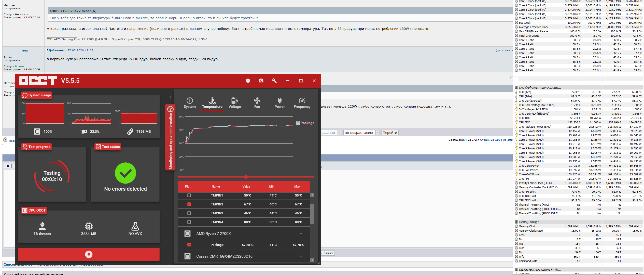Click CPU:OCCT label icon
This screenshot has width=644, height=275.
pyautogui.click(x=25, y=210)
